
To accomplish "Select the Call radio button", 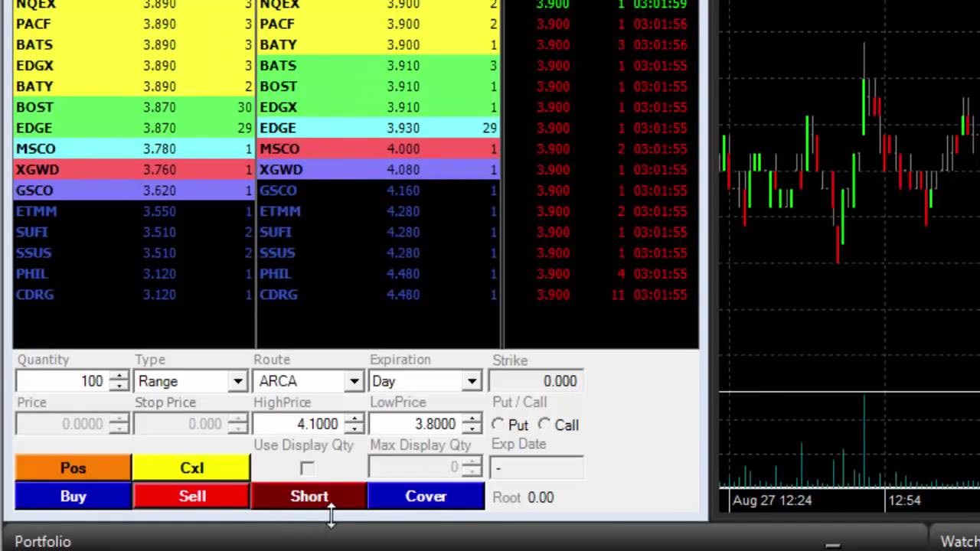I will click(544, 425).
